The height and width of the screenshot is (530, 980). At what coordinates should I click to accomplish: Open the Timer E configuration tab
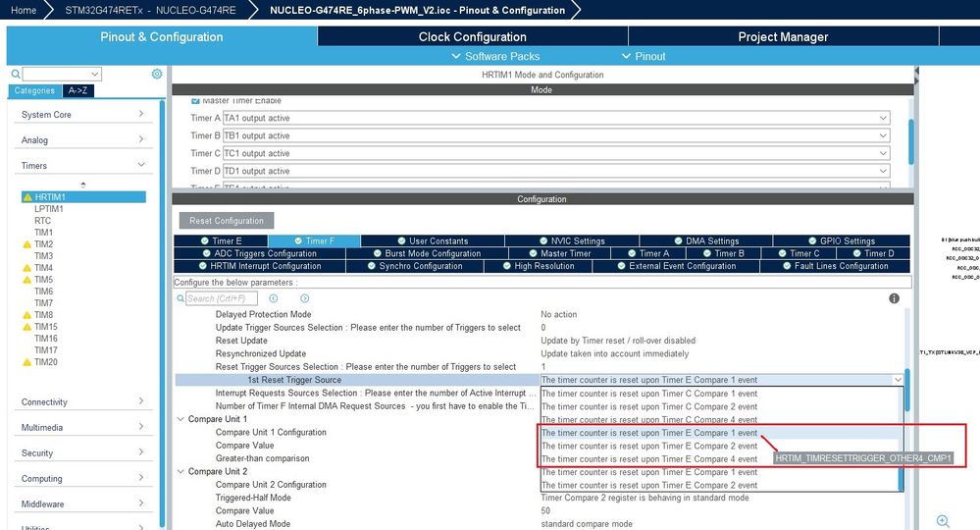coord(222,240)
